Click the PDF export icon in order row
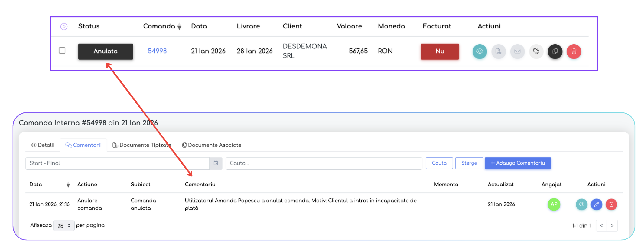The height and width of the screenshot is (246, 644). click(498, 51)
